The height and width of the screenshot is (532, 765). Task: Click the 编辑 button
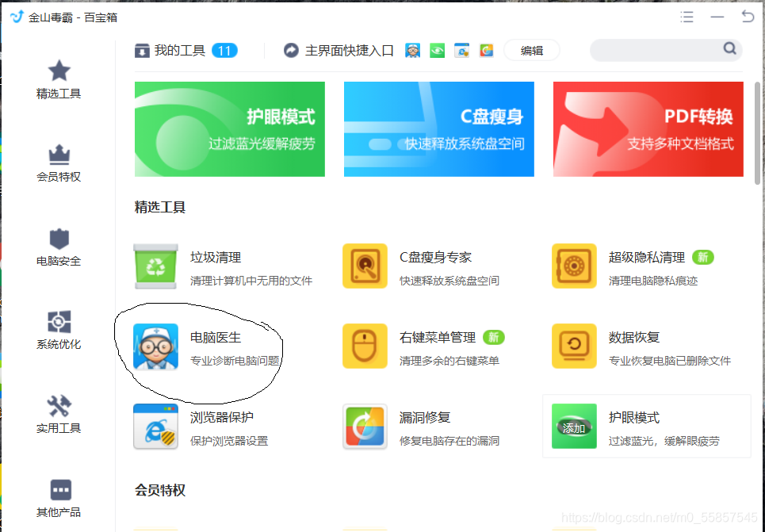coord(532,50)
